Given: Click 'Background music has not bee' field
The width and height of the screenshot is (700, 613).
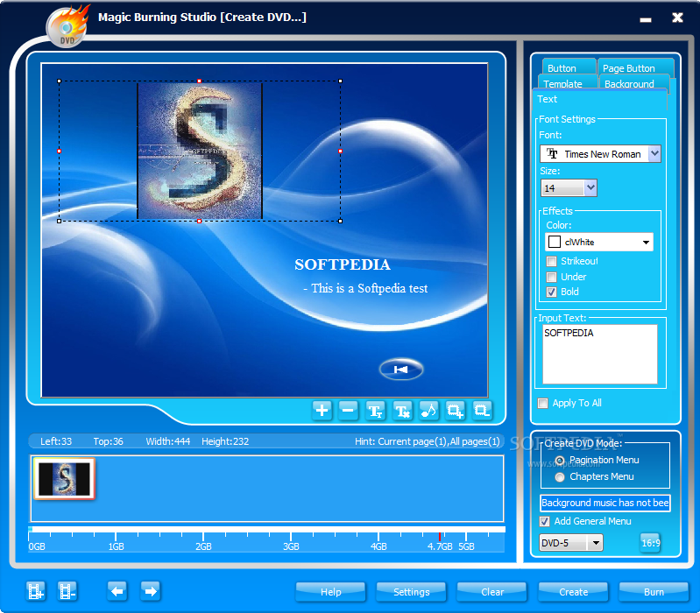Looking at the screenshot, I should (x=605, y=503).
